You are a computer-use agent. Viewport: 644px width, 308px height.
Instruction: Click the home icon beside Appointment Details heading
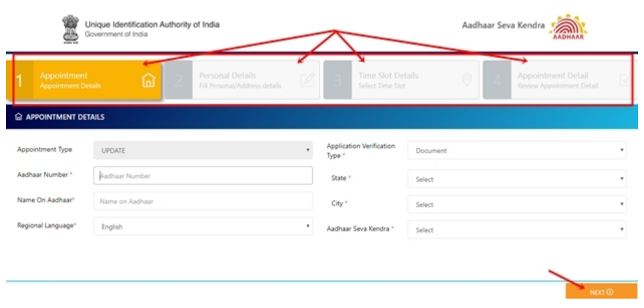pos(19,117)
